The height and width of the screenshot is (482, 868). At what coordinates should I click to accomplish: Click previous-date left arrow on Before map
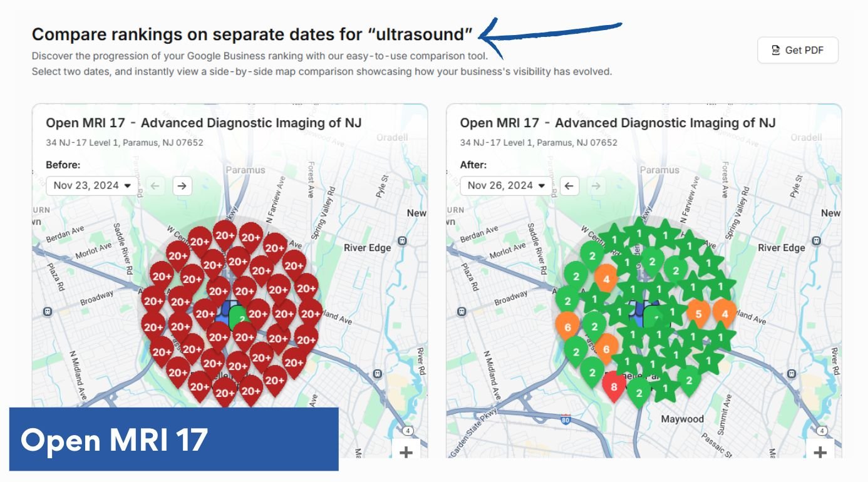pos(156,186)
